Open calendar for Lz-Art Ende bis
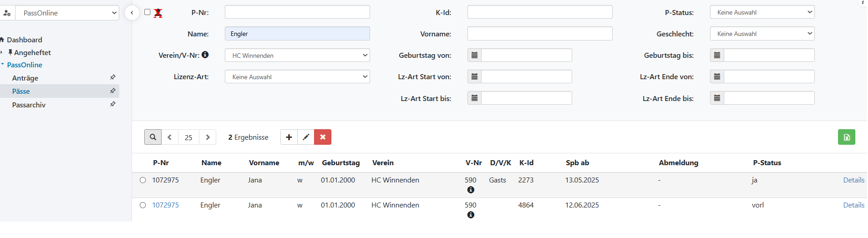Image resolution: width=868 pixels, height=238 pixels. click(717, 98)
